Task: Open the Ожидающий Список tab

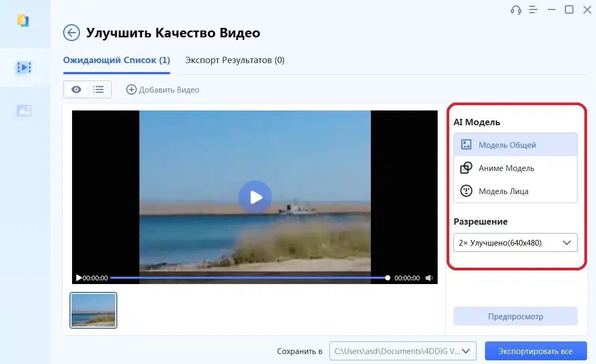Action: tap(116, 60)
